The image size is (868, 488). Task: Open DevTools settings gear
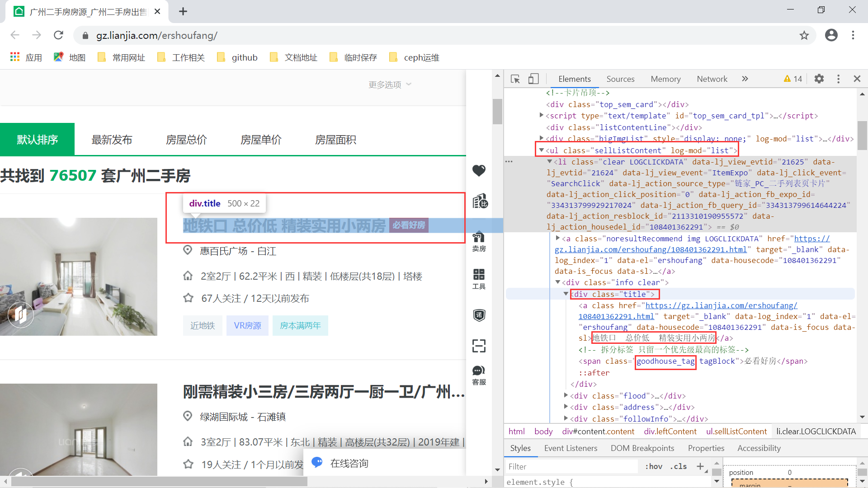coord(819,79)
